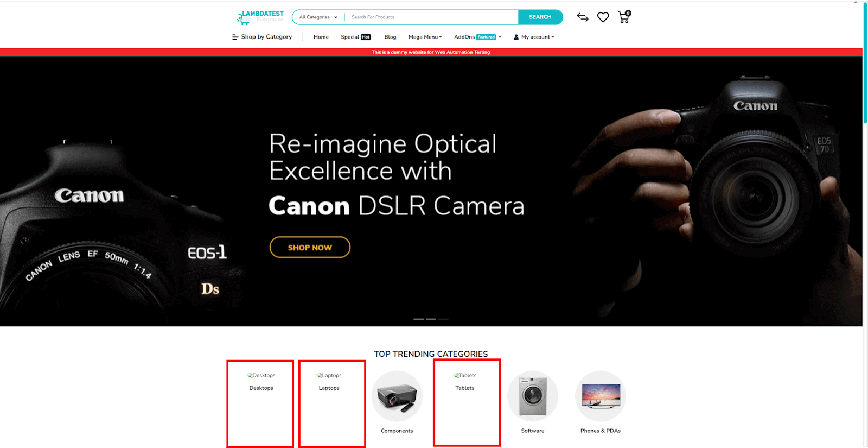The width and height of the screenshot is (868, 448).
Task: Select the last carousel slide indicator
Action: [x=443, y=319]
